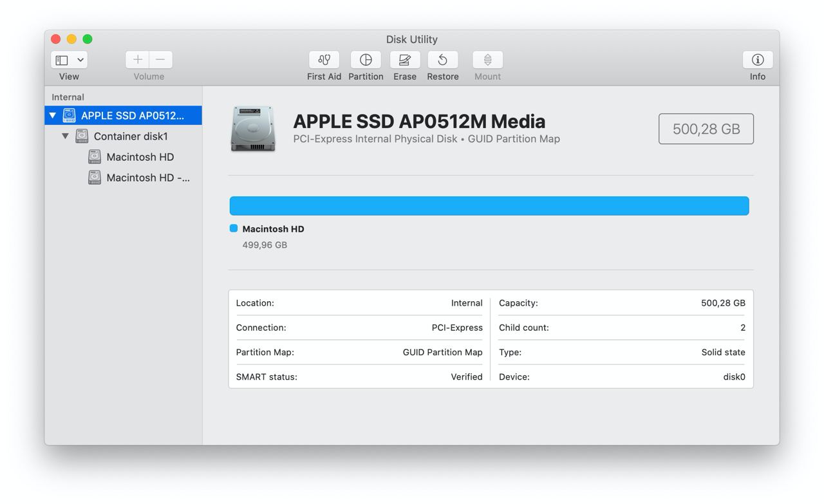Click the Disk Utility window title
Image resolution: width=824 pixels, height=504 pixels.
(x=412, y=39)
